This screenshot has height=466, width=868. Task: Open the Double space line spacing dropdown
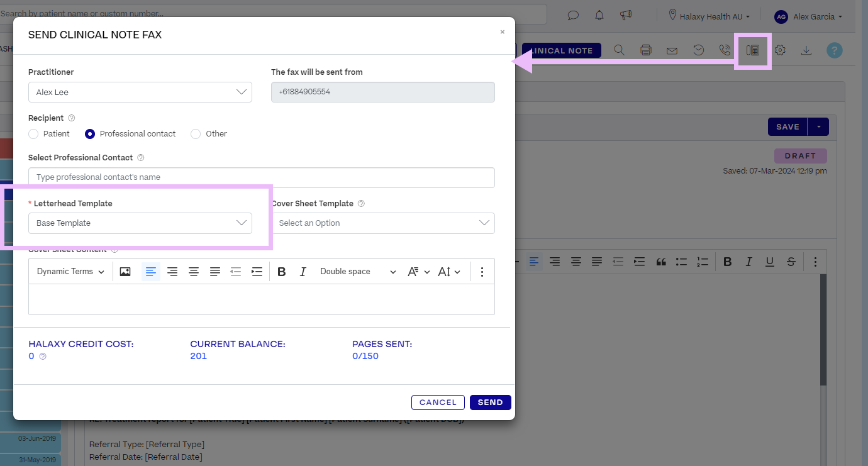click(358, 272)
